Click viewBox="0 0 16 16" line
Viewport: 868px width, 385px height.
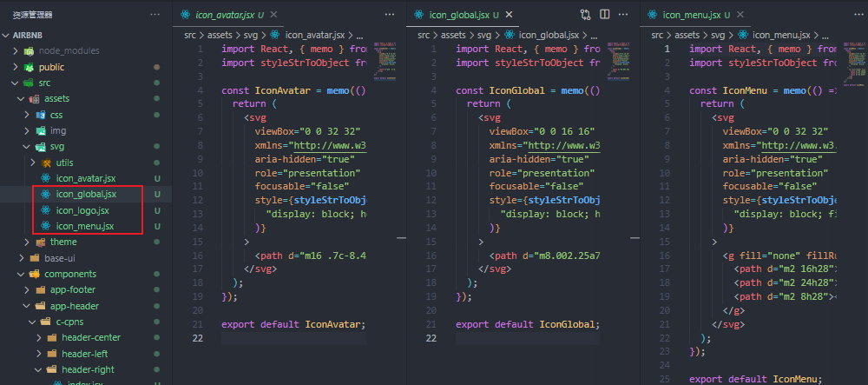point(542,131)
